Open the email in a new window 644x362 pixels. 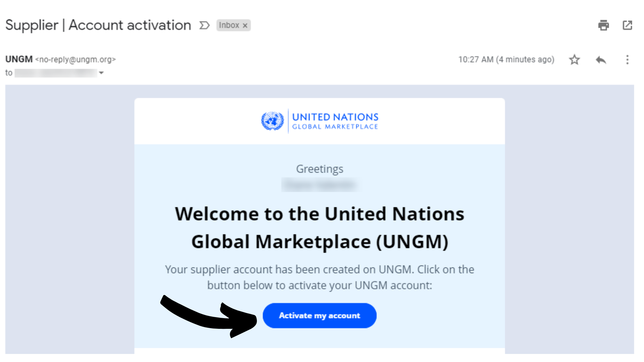coord(627,25)
